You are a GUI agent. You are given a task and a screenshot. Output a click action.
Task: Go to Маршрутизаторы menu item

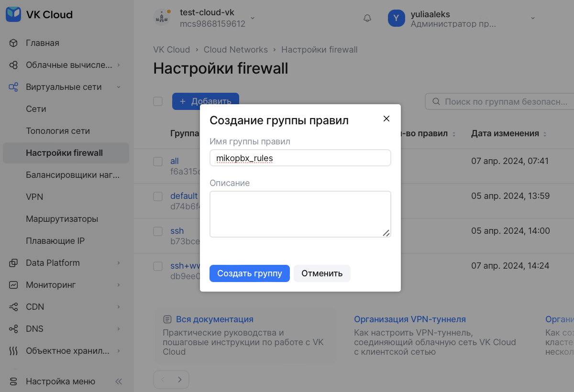(x=62, y=219)
